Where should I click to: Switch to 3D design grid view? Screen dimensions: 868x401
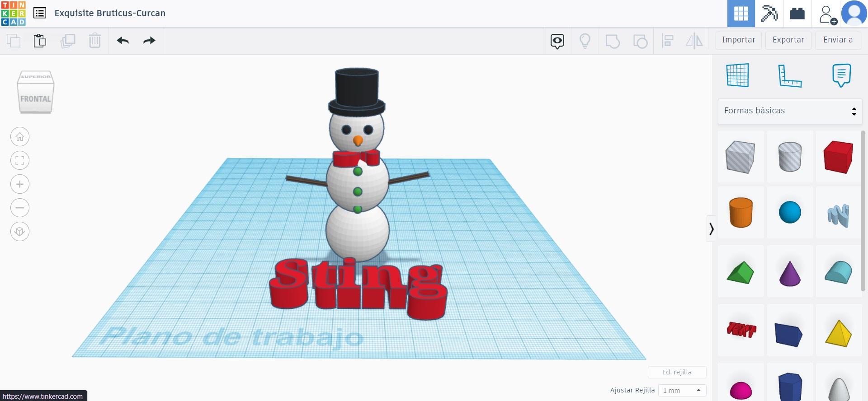(x=741, y=14)
